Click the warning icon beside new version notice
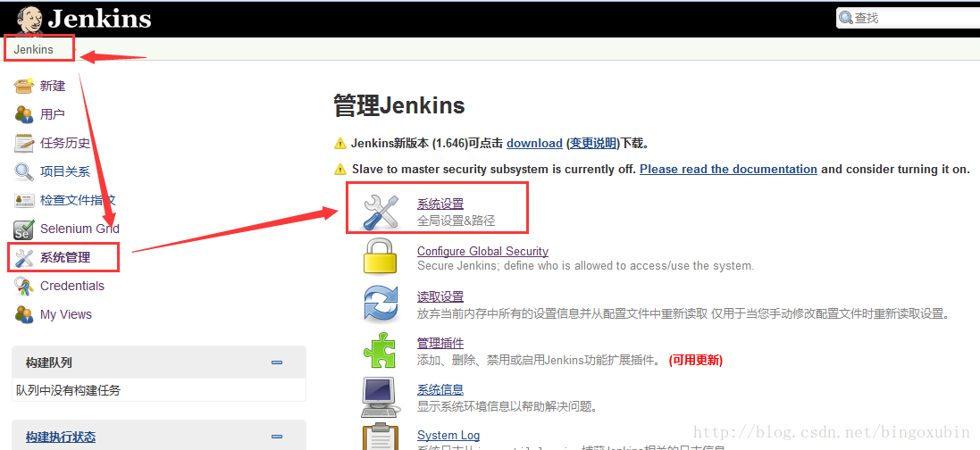 tap(340, 143)
